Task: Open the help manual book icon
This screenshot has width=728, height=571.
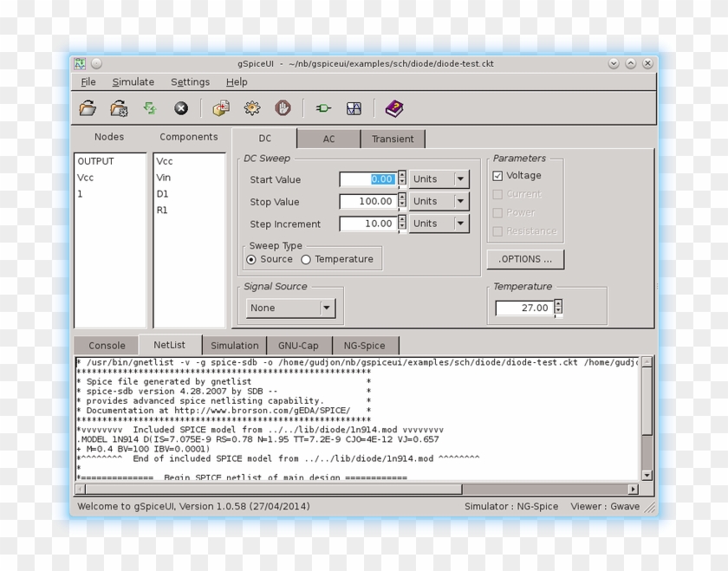Action: tap(394, 107)
